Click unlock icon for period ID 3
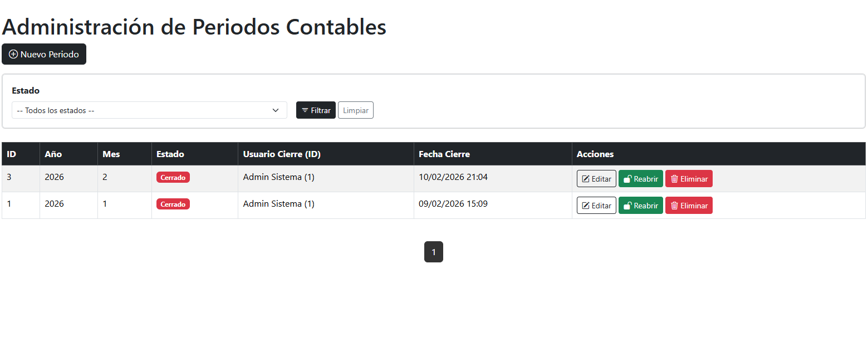The width and height of the screenshot is (868, 361). tap(627, 179)
